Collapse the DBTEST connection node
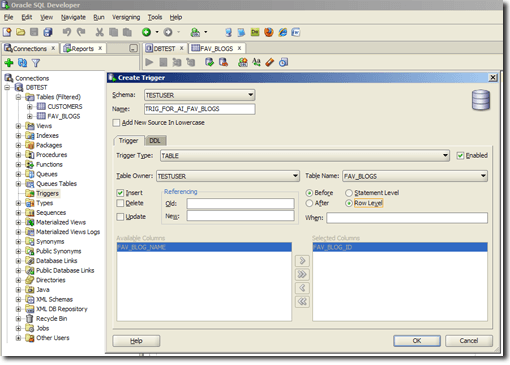 7,88
